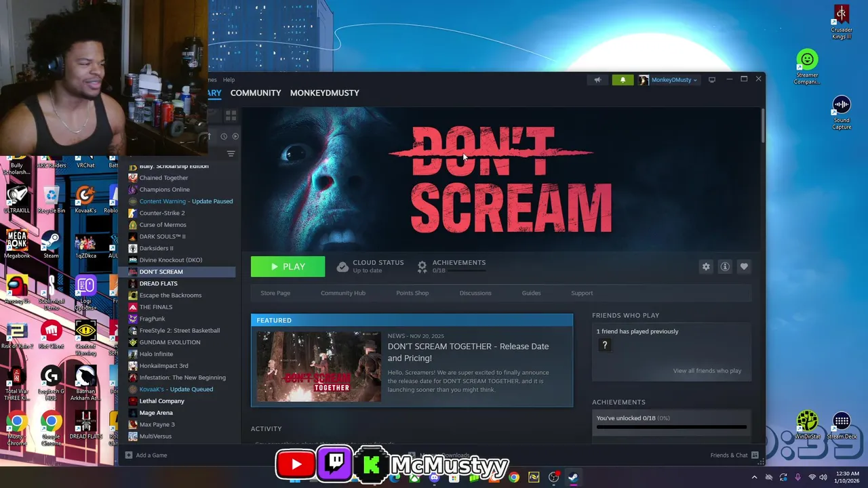Open Guides section
The height and width of the screenshot is (488, 868).
pyautogui.click(x=531, y=293)
